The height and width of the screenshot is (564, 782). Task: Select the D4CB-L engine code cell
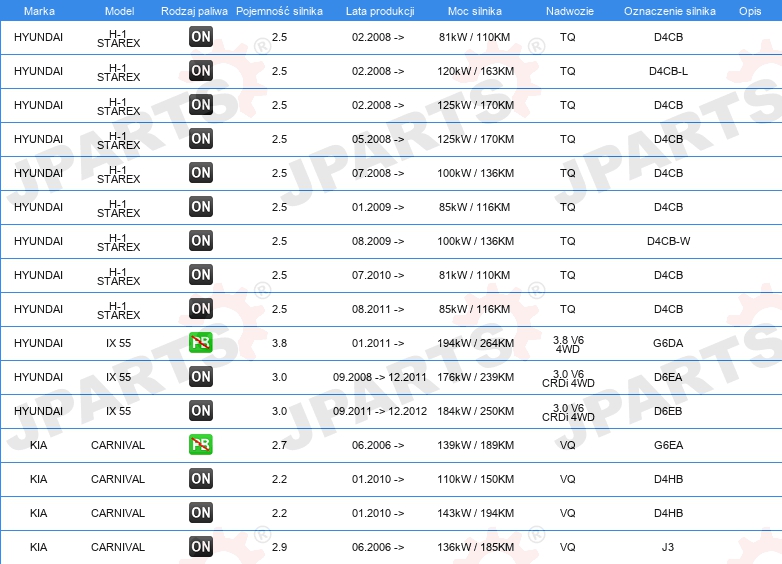point(668,71)
